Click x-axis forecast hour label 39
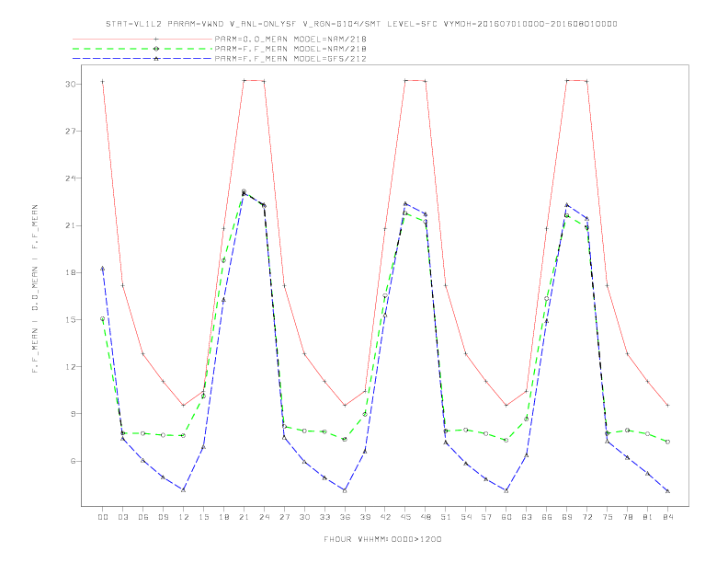 365,517
